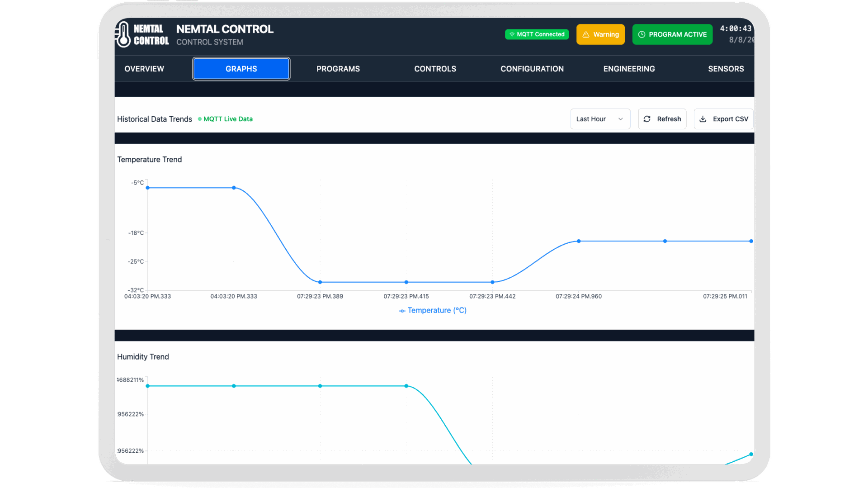Switch to the Sensors tab

point(726,69)
